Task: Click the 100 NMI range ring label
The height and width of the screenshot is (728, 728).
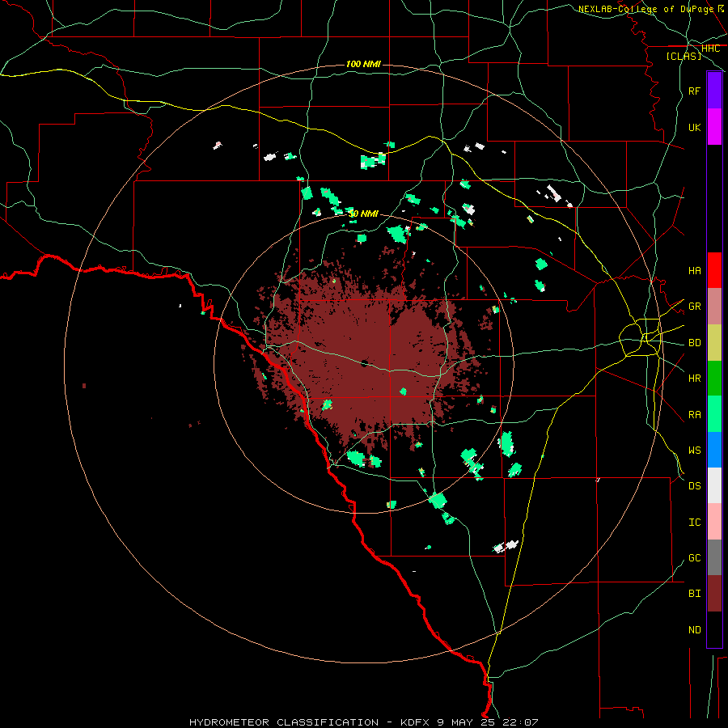Action: pos(363,64)
